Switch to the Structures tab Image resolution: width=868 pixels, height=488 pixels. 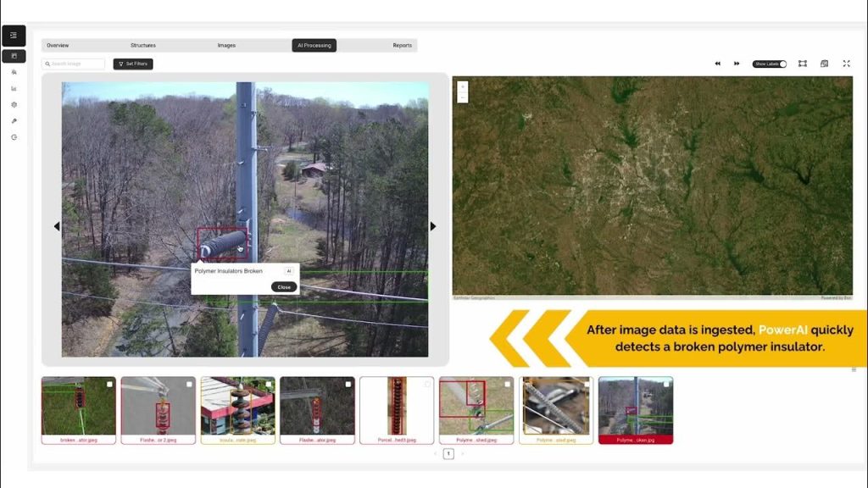(143, 46)
